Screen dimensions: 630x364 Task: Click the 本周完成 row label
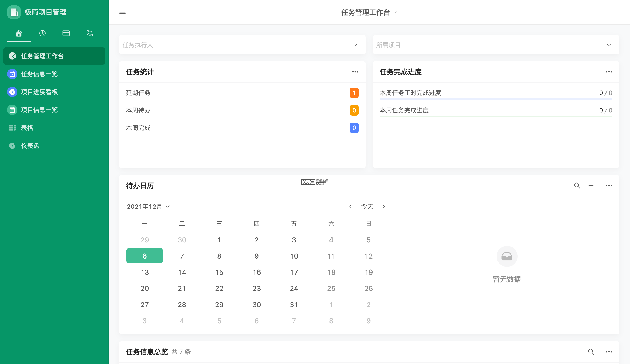(x=138, y=128)
